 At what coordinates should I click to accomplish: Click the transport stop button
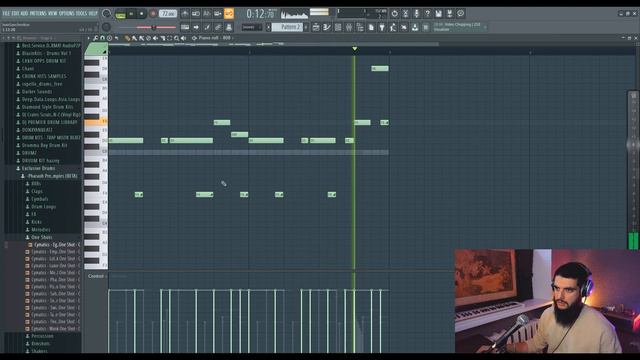click(142, 14)
